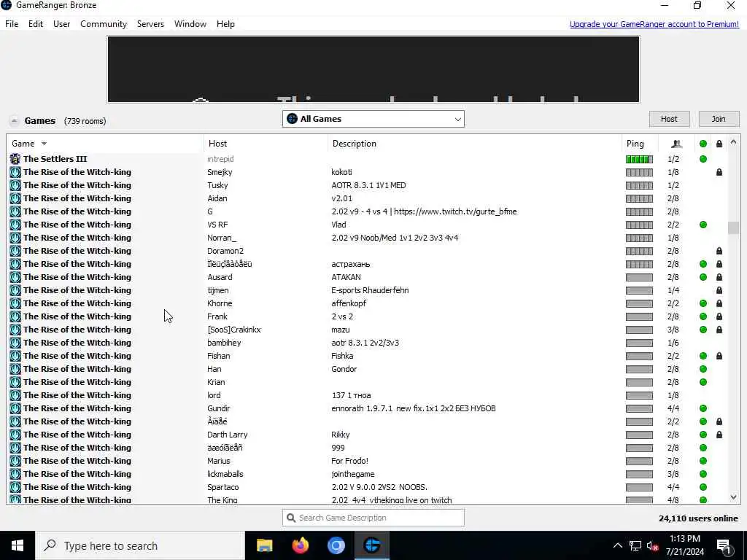The height and width of the screenshot is (560, 747).
Task: Click the lock icon in tijmen's row
Action: click(x=719, y=290)
